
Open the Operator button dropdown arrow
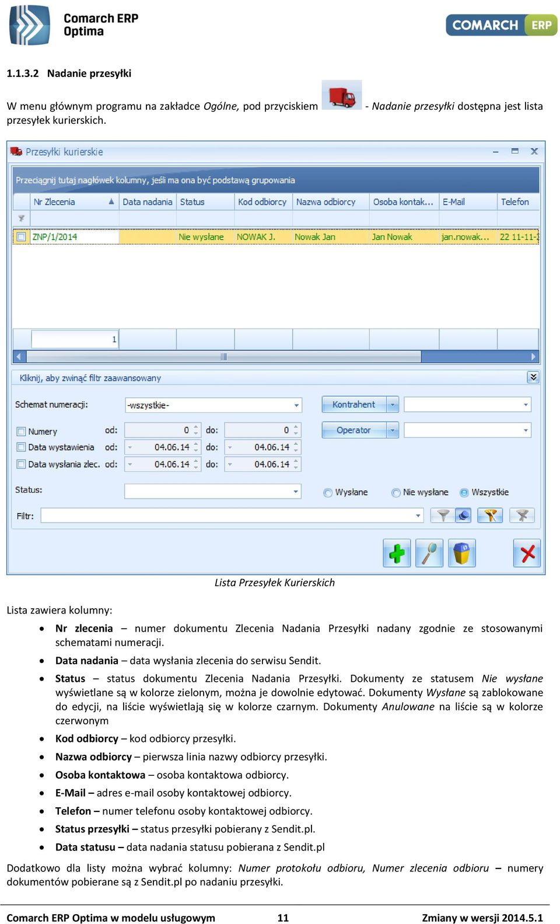tap(393, 430)
